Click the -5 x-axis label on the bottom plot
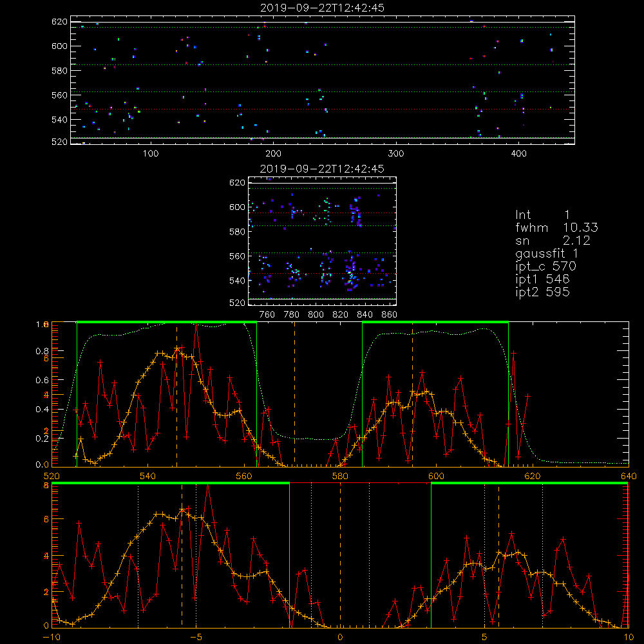 pyautogui.click(x=196, y=638)
